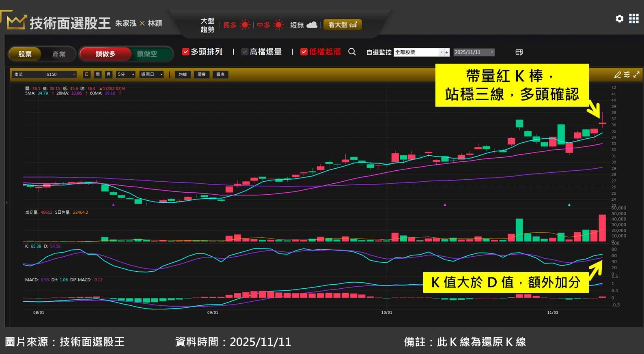
Task: Click the table edit columns icon
Action: [x=519, y=52]
